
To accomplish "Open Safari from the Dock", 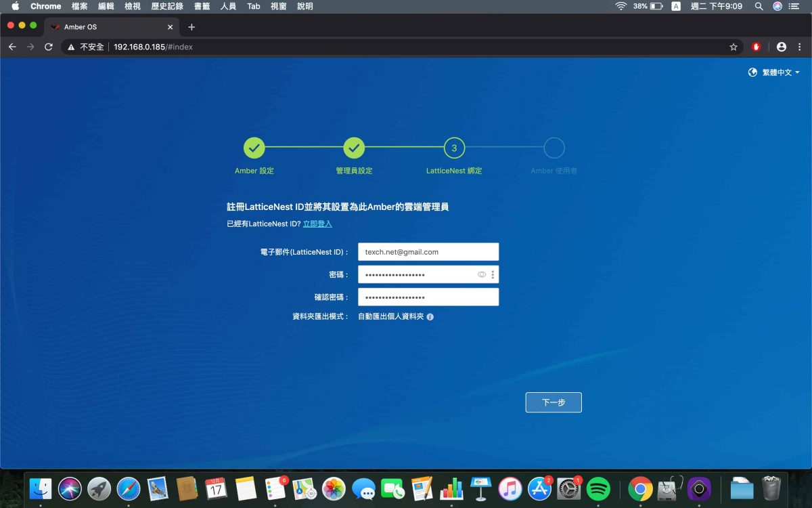I will click(128, 488).
